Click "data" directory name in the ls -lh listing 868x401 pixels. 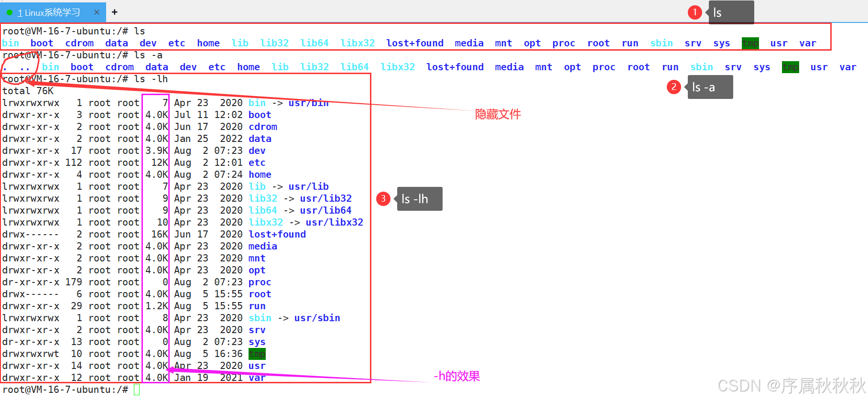pyautogui.click(x=260, y=139)
